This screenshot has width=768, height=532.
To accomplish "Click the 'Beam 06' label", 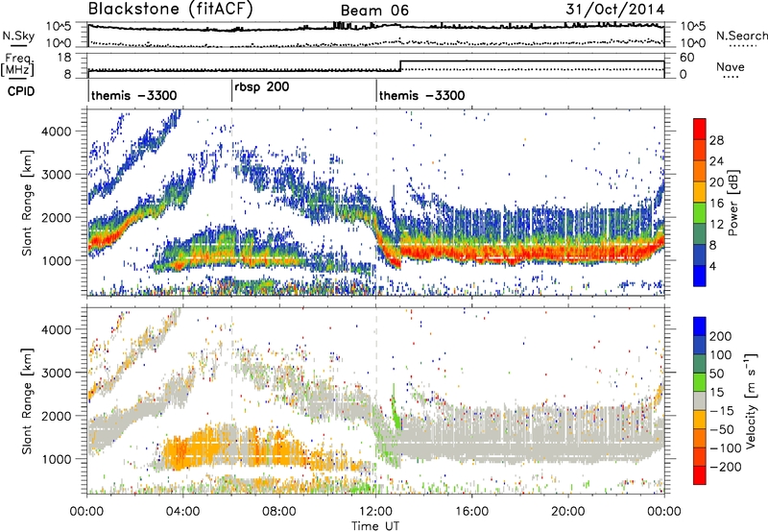I will click(374, 11).
